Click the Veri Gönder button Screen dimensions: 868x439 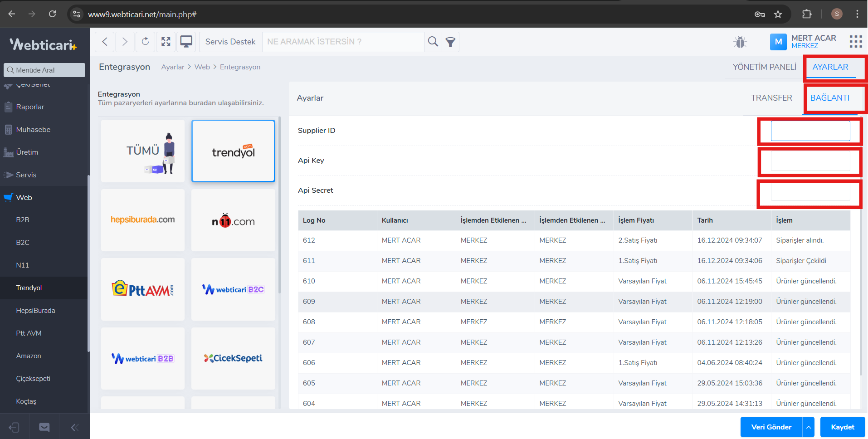click(771, 427)
